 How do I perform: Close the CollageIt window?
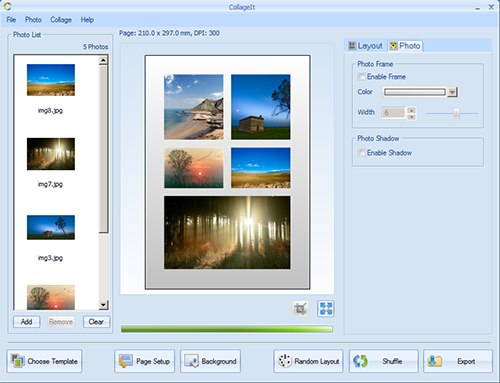click(x=491, y=7)
